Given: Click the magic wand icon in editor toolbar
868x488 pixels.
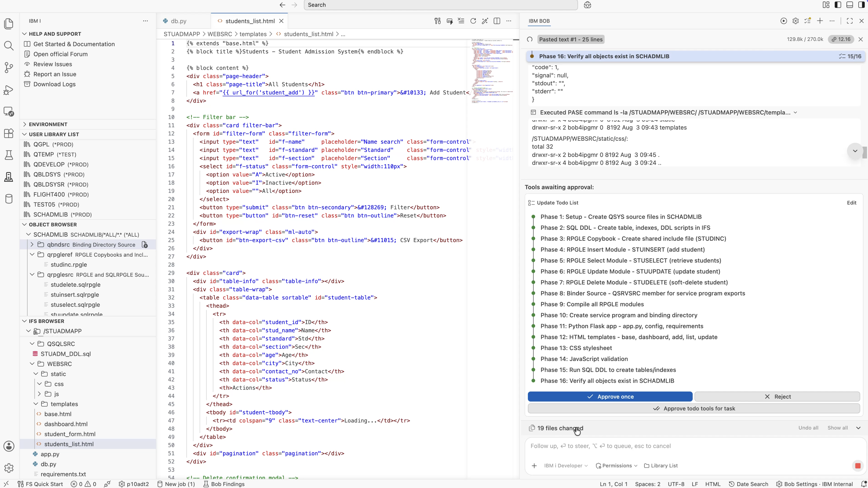Looking at the screenshot, I should click(x=485, y=21).
